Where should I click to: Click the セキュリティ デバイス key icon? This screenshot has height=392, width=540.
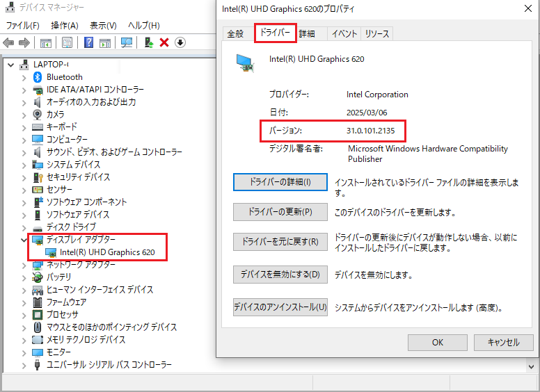coord(37,177)
